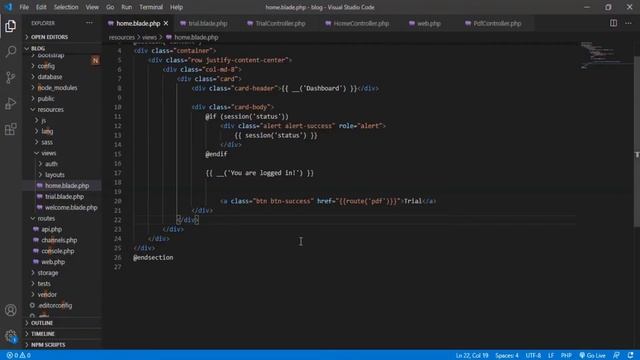Click the Spaces: 4 indentation setting
Viewport: 640px width, 360px height.
[x=507, y=356]
